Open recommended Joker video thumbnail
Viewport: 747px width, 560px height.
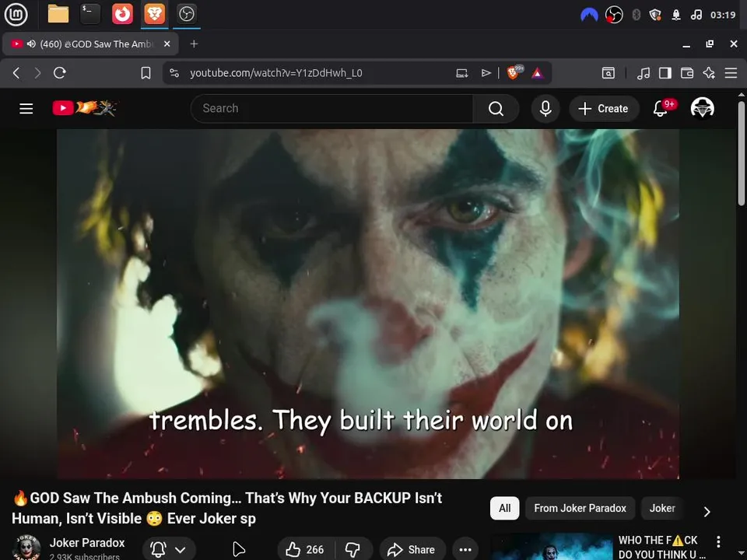[x=551, y=547]
